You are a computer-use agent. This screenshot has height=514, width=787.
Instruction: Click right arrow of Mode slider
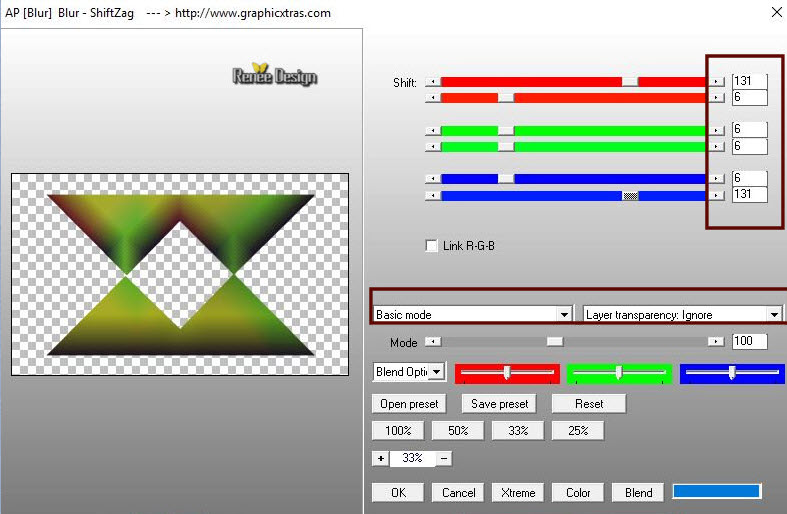point(716,342)
